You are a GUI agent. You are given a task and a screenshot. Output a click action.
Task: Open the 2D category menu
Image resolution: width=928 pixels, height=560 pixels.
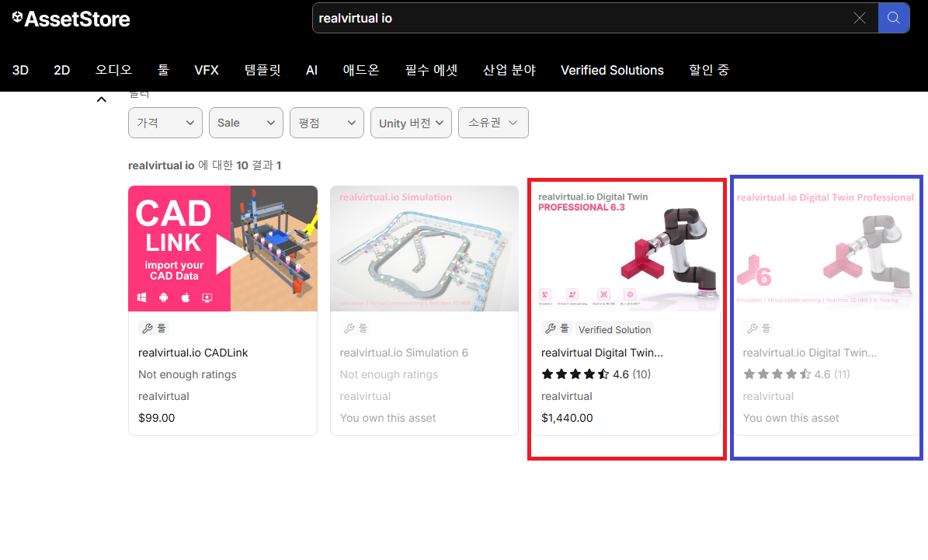(61, 71)
